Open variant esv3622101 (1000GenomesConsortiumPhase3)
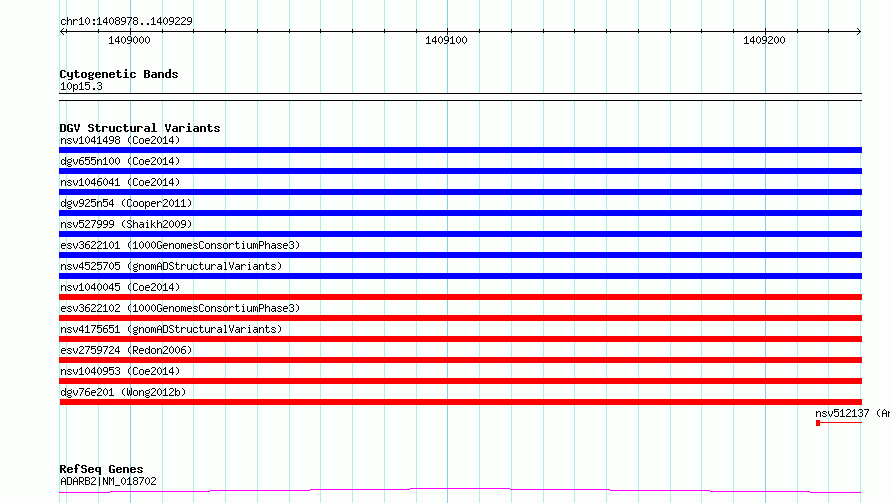The image size is (890, 503). coord(180,245)
